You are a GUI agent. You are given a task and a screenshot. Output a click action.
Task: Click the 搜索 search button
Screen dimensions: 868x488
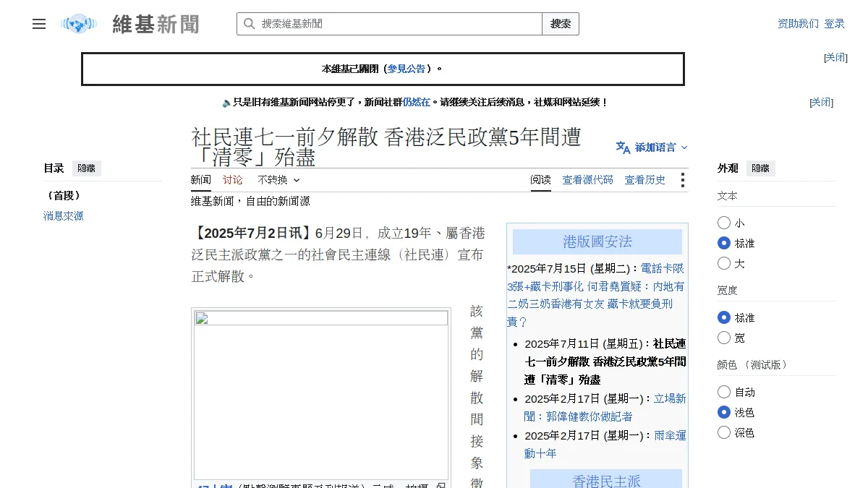[x=561, y=24]
